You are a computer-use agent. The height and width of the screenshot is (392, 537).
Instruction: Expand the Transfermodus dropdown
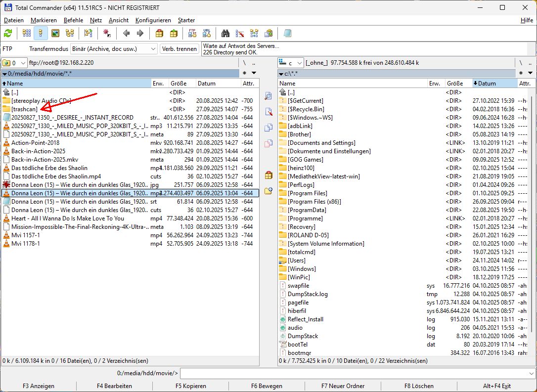(153, 49)
